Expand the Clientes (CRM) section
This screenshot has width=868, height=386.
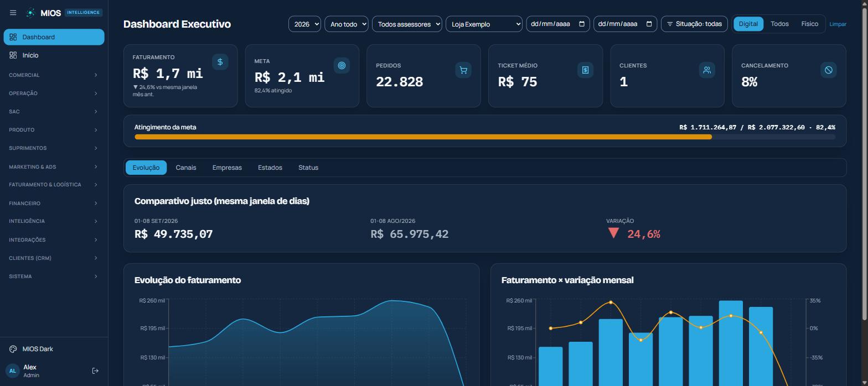54,258
